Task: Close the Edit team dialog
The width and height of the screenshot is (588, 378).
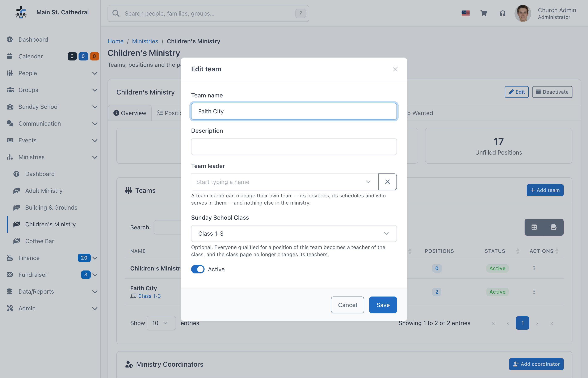Action: (x=395, y=69)
